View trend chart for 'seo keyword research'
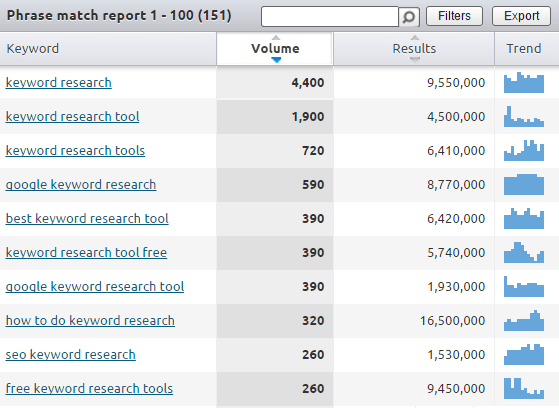This screenshot has height=408, width=559. 524,354
